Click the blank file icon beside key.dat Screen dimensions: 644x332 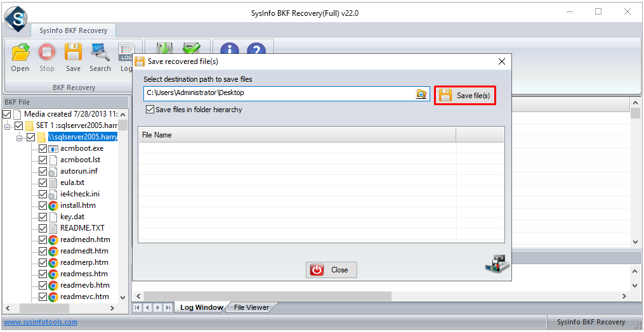[x=53, y=217]
